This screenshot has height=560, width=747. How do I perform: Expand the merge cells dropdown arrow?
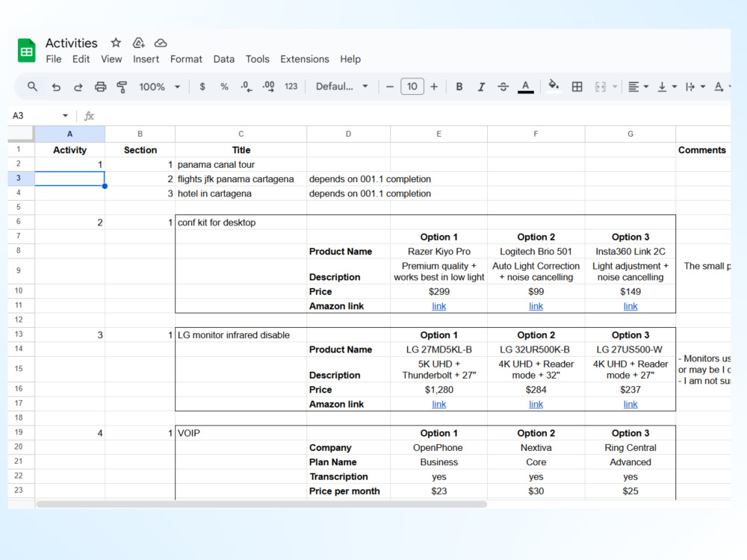point(615,87)
